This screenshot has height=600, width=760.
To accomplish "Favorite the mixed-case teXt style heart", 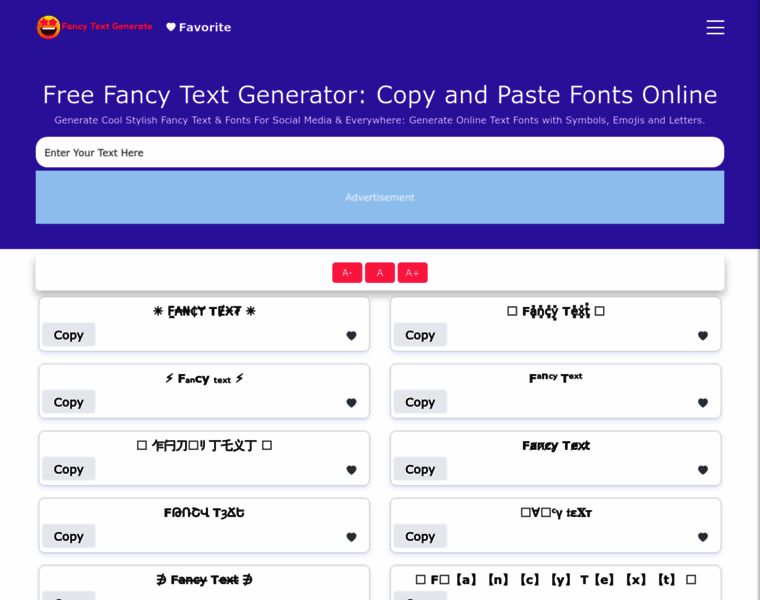I will coord(703,537).
